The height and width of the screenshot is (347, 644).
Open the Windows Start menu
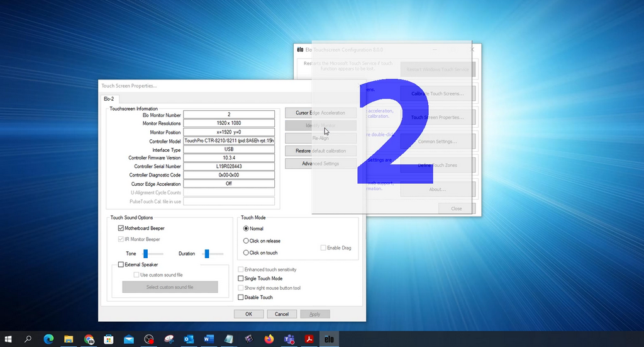pos(8,339)
